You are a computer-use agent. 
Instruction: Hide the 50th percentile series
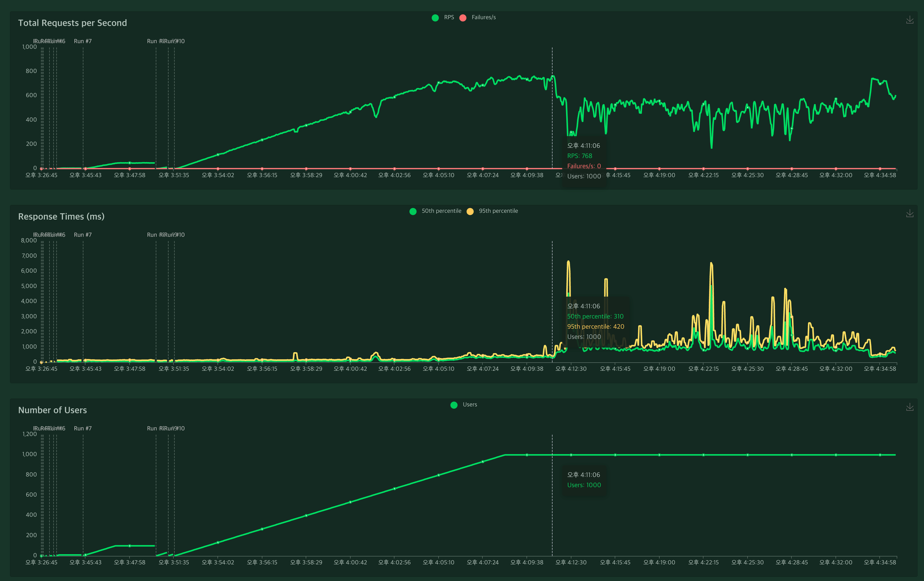pyautogui.click(x=441, y=211)
